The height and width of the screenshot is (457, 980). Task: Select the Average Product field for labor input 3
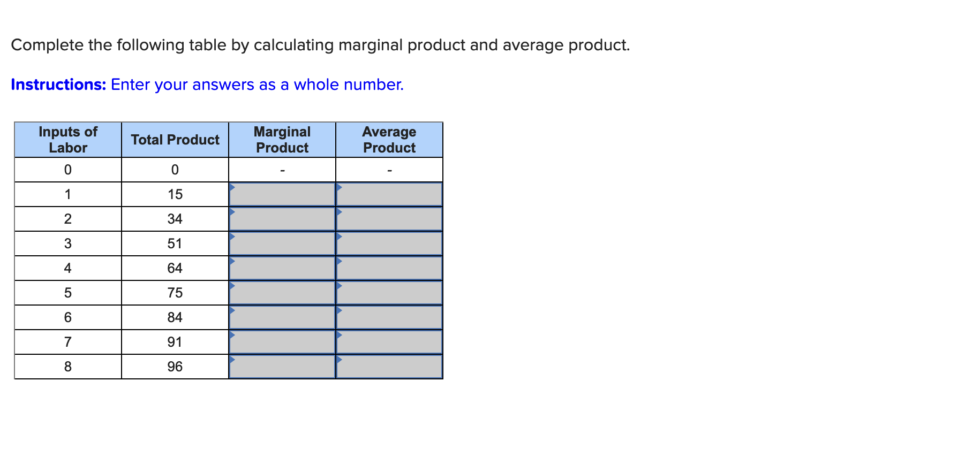(x=389, y=243)
